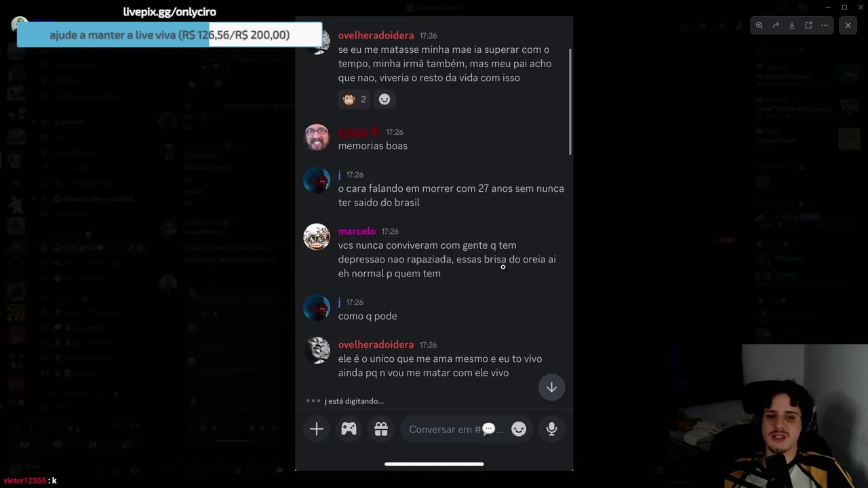Click the username marcelo
This screenshot has height=488, width=868.
[x=357, y=231]
